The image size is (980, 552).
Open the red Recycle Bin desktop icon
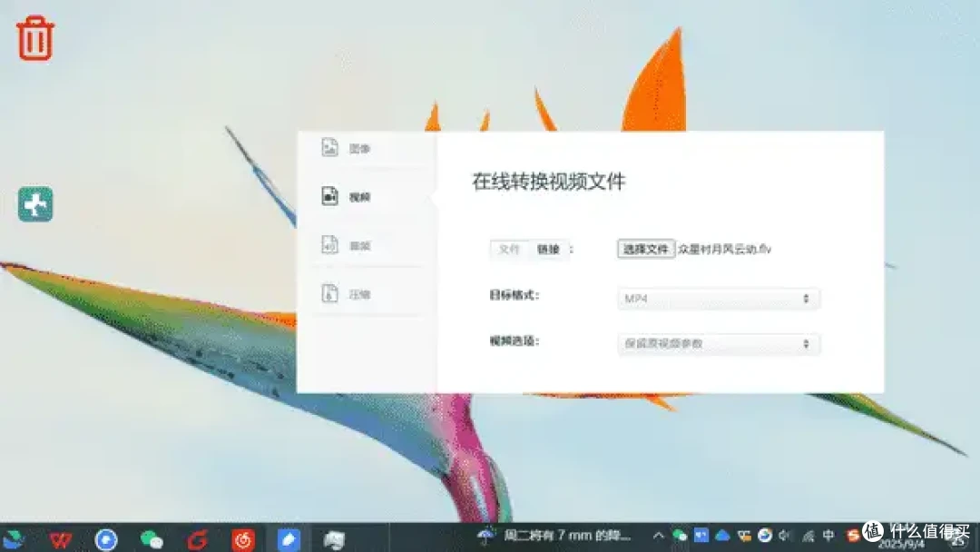tap(35, 38)
